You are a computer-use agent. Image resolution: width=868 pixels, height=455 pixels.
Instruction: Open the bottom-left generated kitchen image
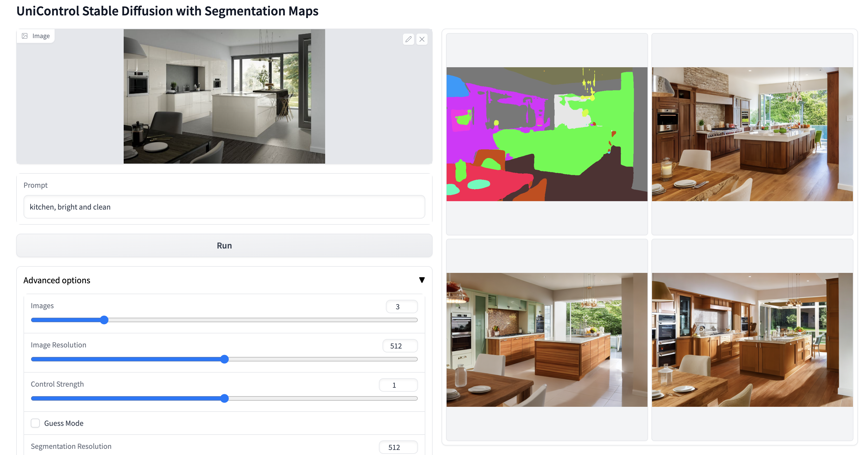546,340
